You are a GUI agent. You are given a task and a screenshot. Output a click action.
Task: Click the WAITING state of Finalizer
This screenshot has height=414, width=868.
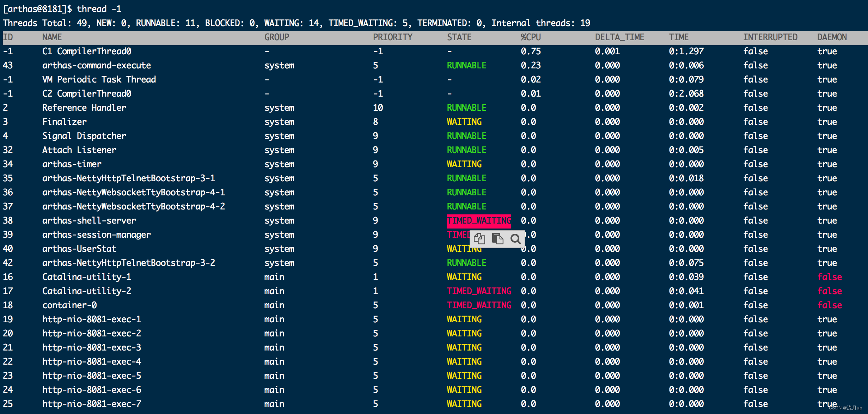464,122
